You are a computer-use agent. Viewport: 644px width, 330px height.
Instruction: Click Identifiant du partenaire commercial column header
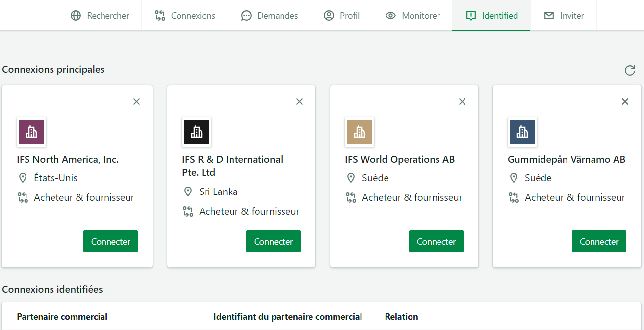tap(288, 317)
